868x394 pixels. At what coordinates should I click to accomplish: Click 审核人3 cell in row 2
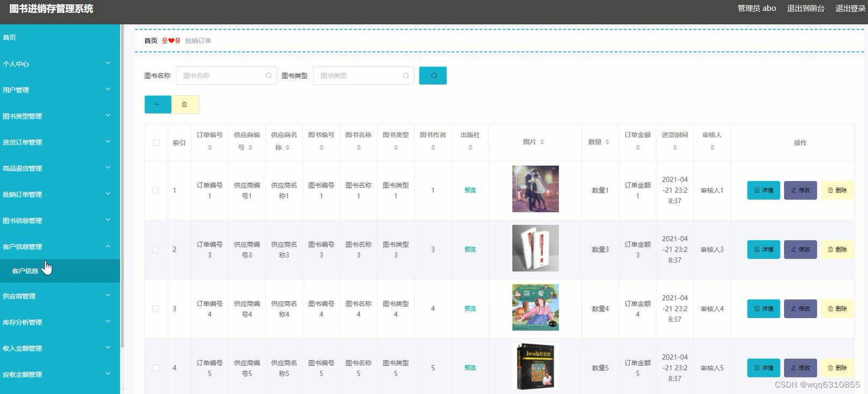[x=712, y=249]
